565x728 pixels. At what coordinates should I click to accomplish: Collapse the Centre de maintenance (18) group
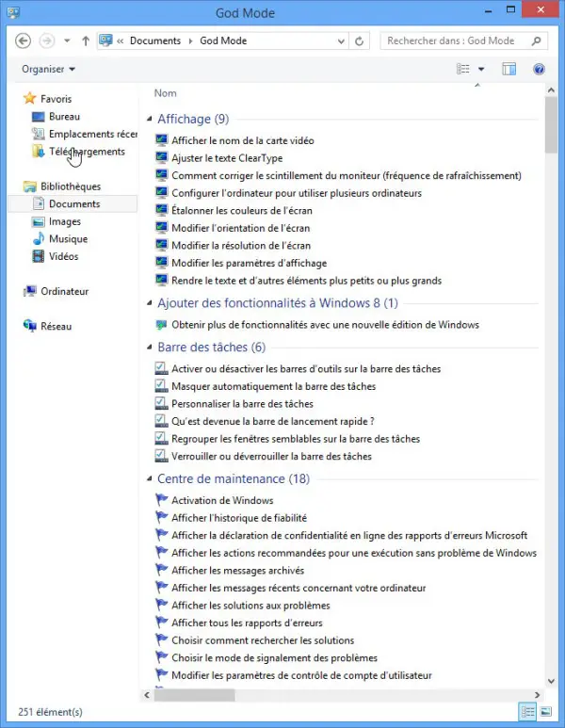(x=150, y=478)
